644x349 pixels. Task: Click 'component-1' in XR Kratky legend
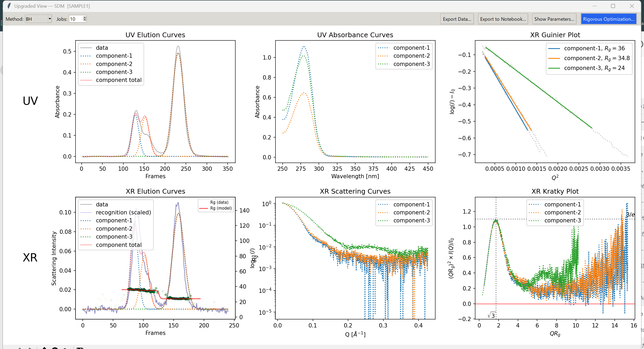pyautogui.click(x=563, y=204)
